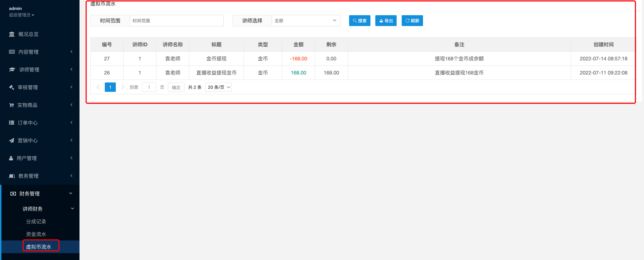Select the 虚拟币流水 submenu item

38,247
